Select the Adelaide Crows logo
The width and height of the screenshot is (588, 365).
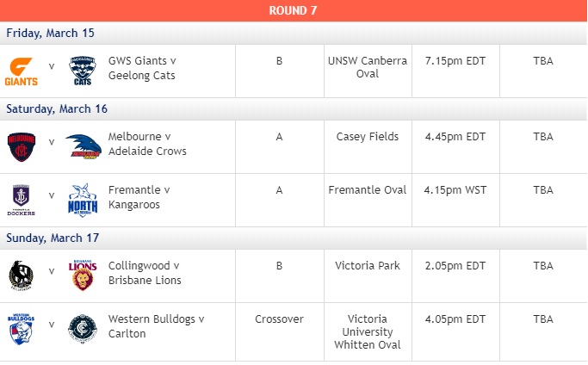(x=84, y=146)
